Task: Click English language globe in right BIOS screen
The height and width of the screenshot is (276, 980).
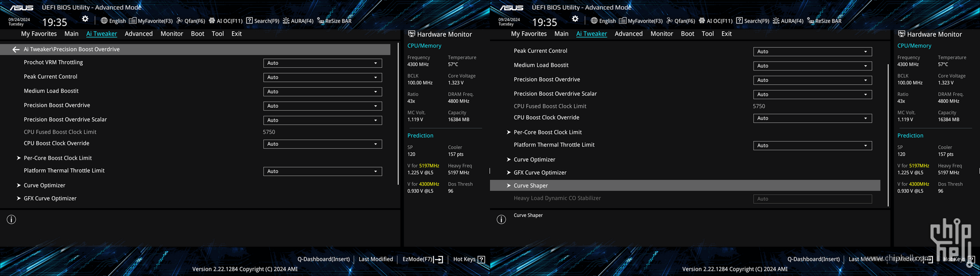Action: [603, 21]
